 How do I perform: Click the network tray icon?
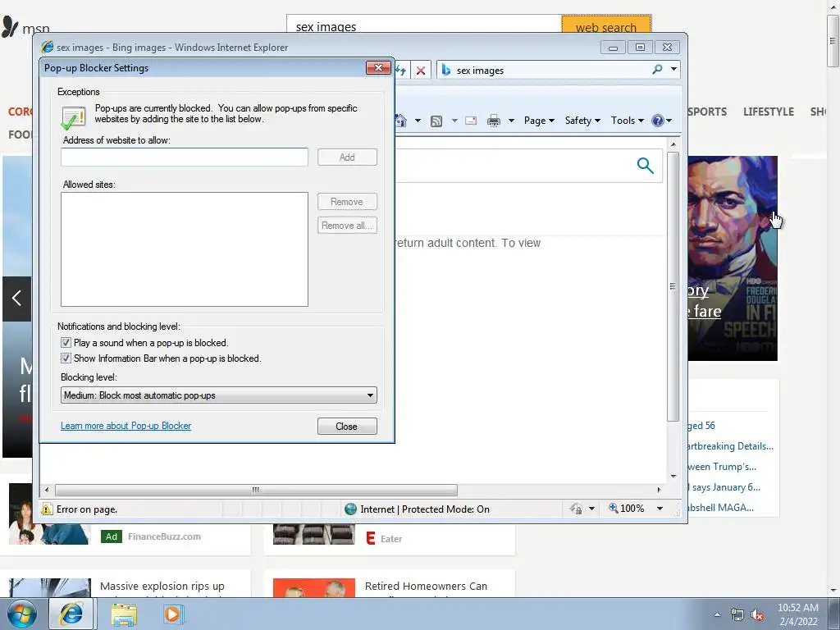point(737,614)
